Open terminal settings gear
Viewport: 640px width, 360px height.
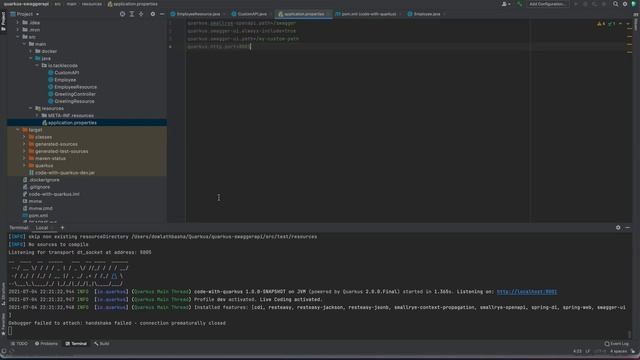(x=618, y=228)
